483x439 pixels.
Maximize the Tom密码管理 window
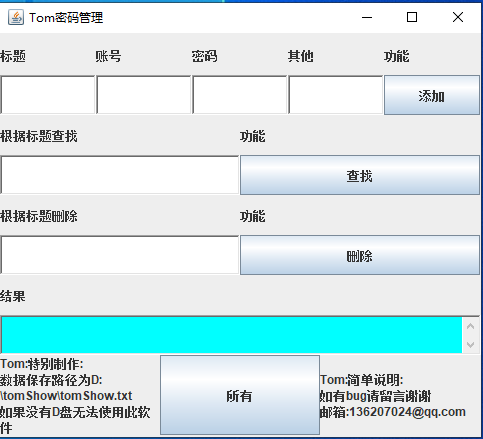[412, 17]
